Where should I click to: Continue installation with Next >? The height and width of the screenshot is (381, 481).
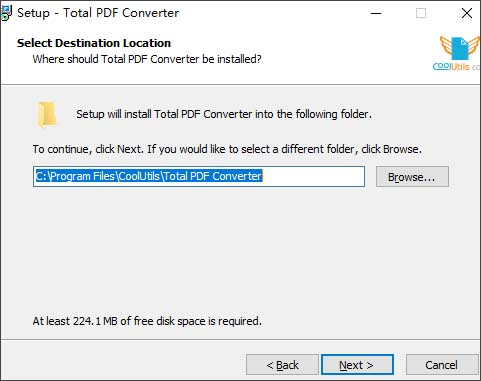pos(357,365)
